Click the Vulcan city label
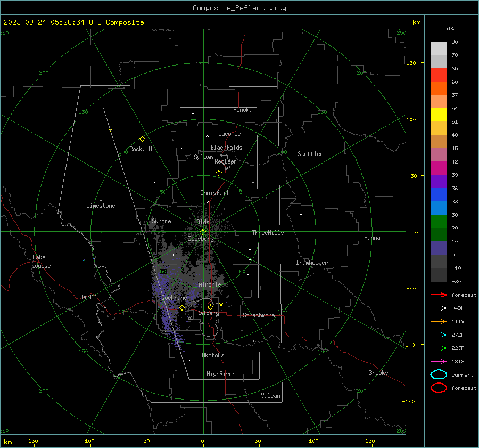This screenshot has height=448, width=479. click(x=271, y=396)
